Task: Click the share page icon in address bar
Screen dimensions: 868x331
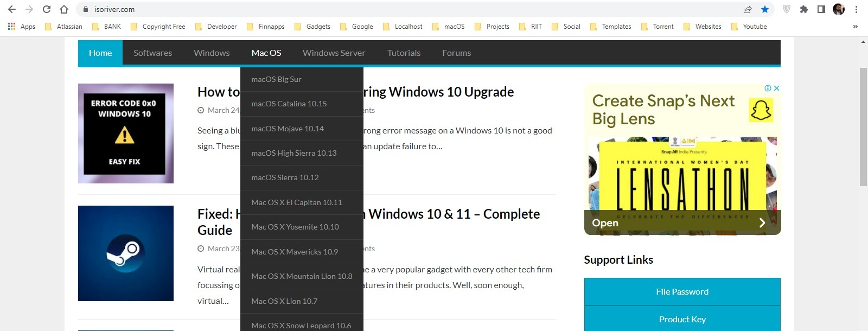Action: (x=748, y=9)
